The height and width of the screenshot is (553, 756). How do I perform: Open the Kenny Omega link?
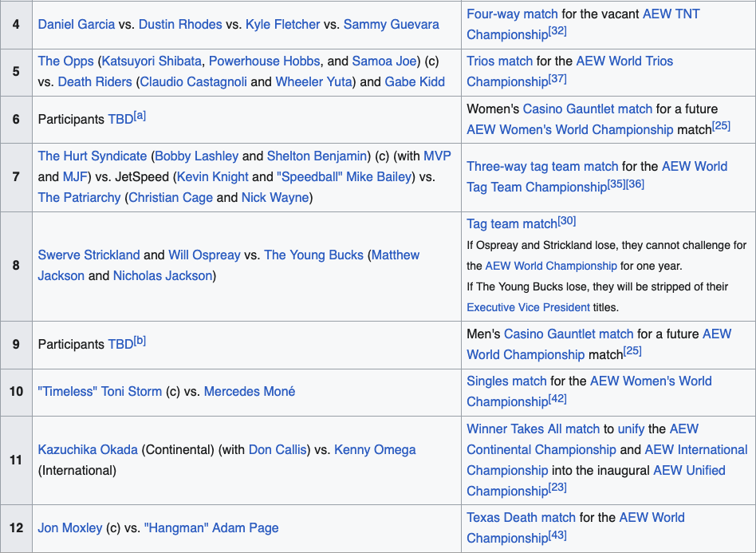[x=375, y=450]
